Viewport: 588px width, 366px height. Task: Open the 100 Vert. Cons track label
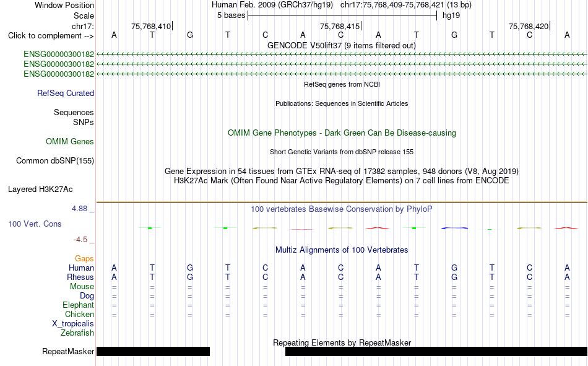35,224
